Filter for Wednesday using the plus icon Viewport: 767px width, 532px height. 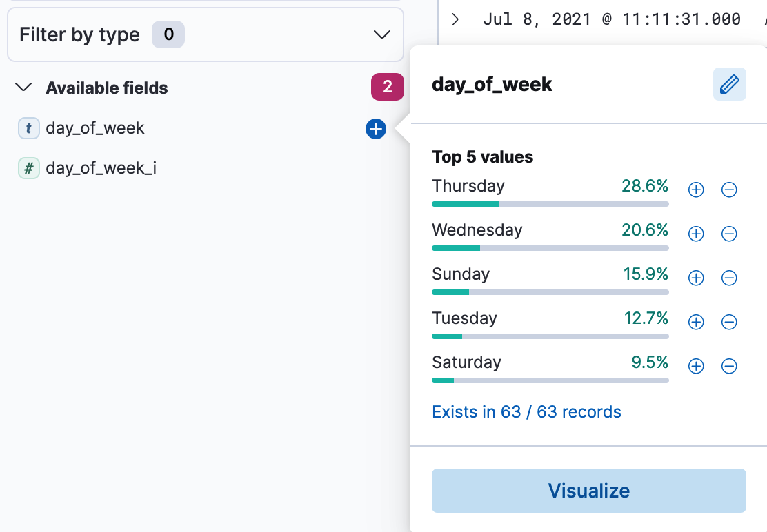pyautogui.click(x=695, y=234)
